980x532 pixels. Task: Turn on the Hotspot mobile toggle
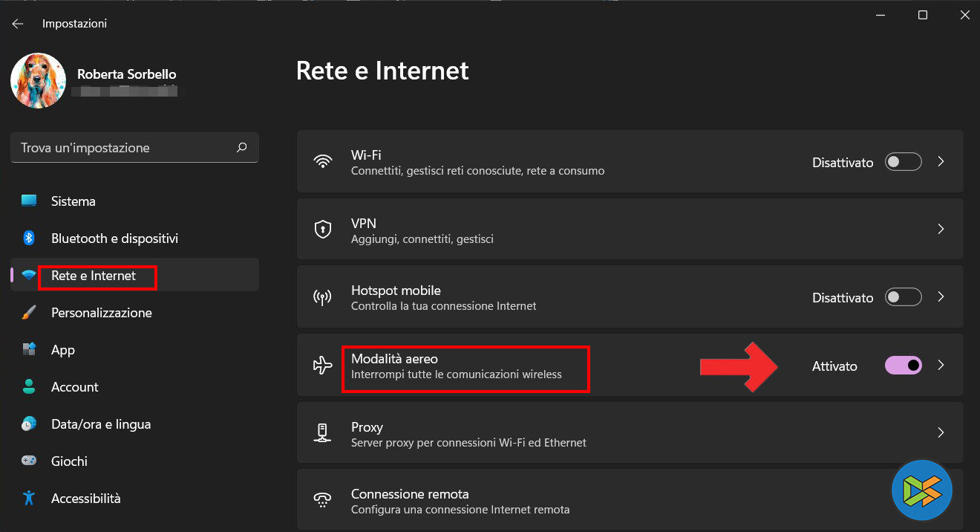point(903,297)
